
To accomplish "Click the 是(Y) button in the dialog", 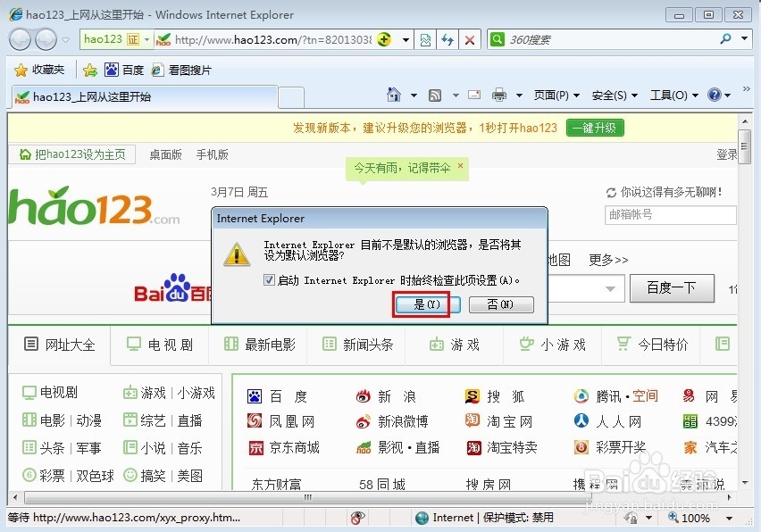I will pyautogui.click(x=426, y=304).
